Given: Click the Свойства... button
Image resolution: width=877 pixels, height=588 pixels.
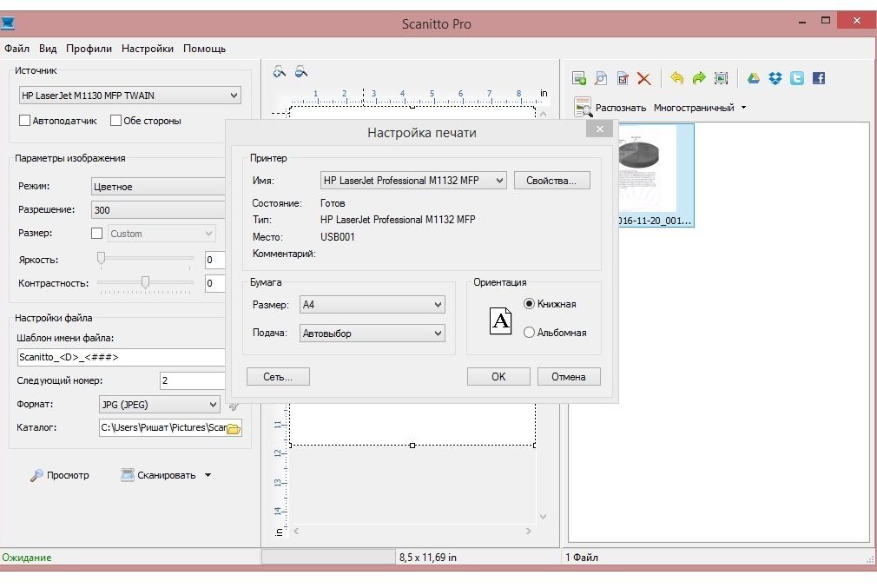Looking at the screenshot, I should (x=552, y=180).
